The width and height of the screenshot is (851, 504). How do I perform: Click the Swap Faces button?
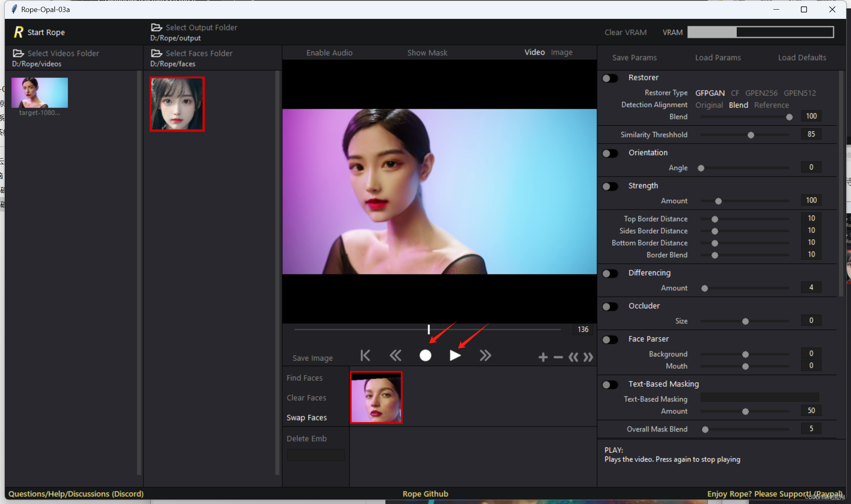(x=307, y=417)
